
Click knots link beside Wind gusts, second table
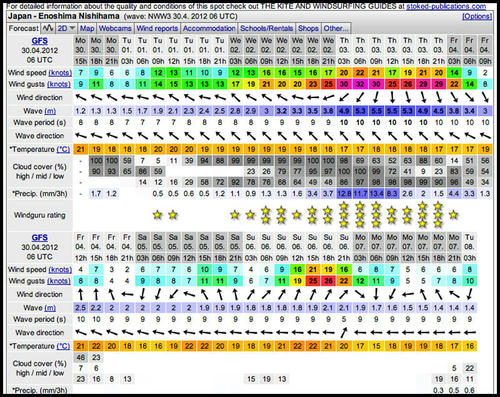(x=59, y=281)
